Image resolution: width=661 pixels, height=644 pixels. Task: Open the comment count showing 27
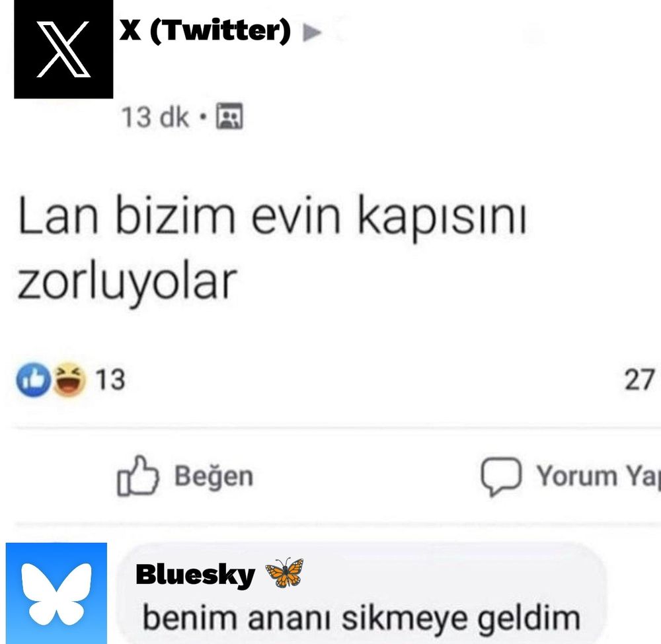click(x=639, y=380)
